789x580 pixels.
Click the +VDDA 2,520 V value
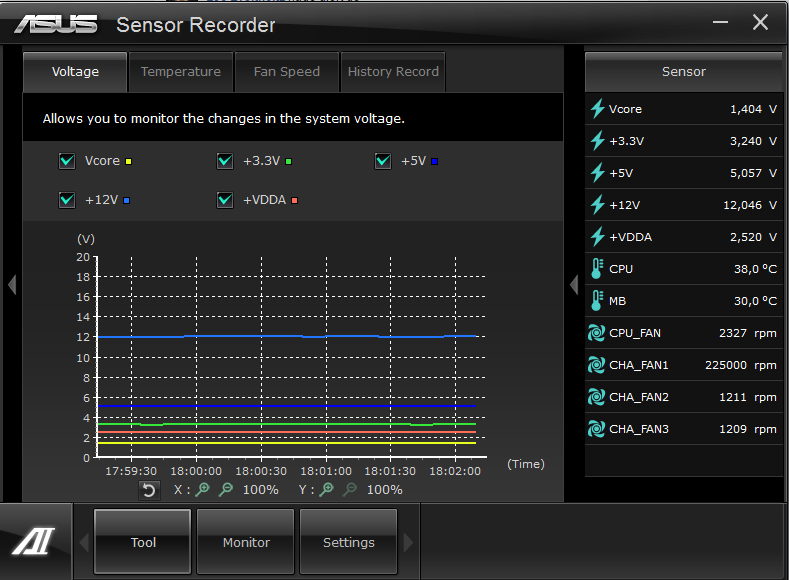pyautogui.click(x=753, y=237)
